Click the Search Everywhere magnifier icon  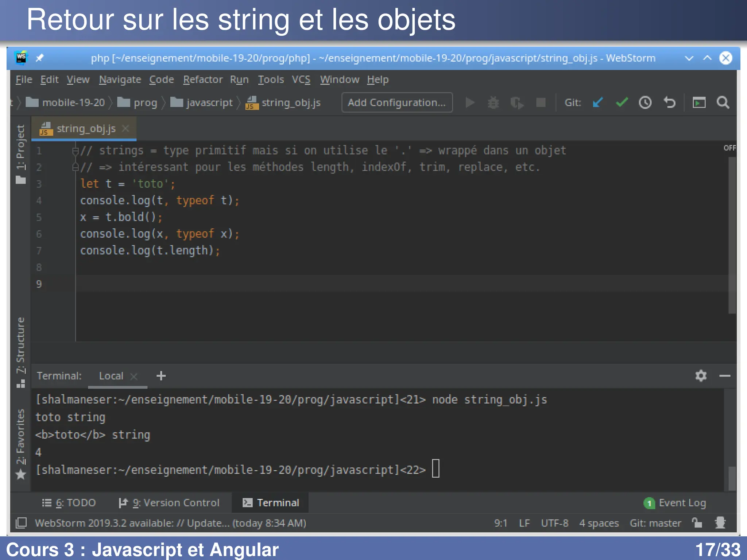click(x=723, y=103)
